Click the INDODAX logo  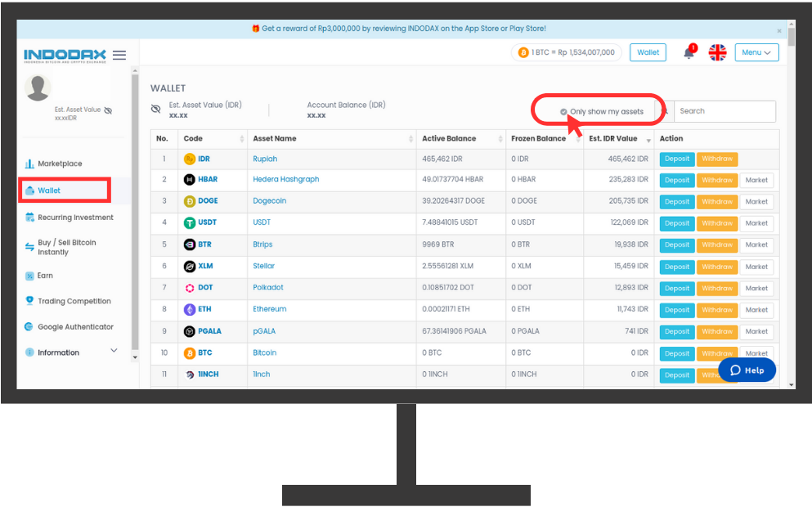[x=65, y=56]
